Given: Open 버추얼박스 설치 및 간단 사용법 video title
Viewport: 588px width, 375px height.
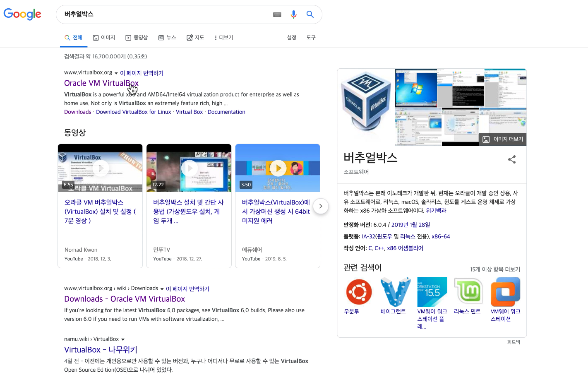Looking at the screenshot, I should tap(189, 212).
